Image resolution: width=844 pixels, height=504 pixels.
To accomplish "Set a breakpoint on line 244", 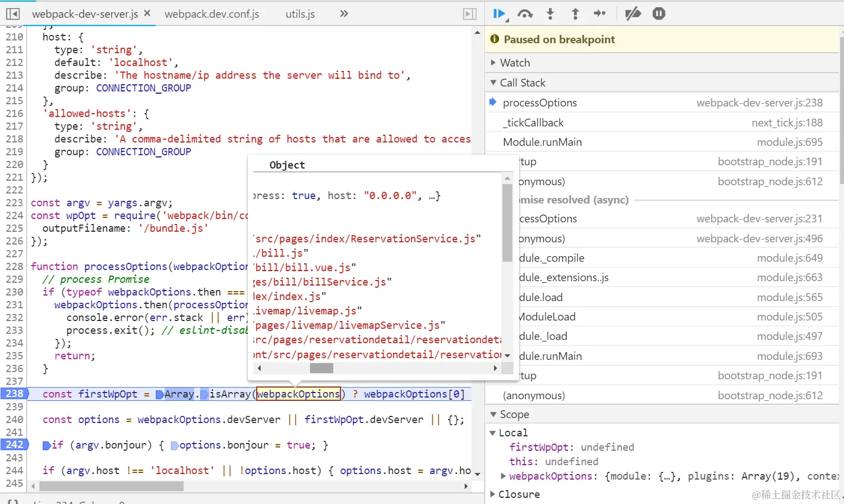I will [14, 470].
